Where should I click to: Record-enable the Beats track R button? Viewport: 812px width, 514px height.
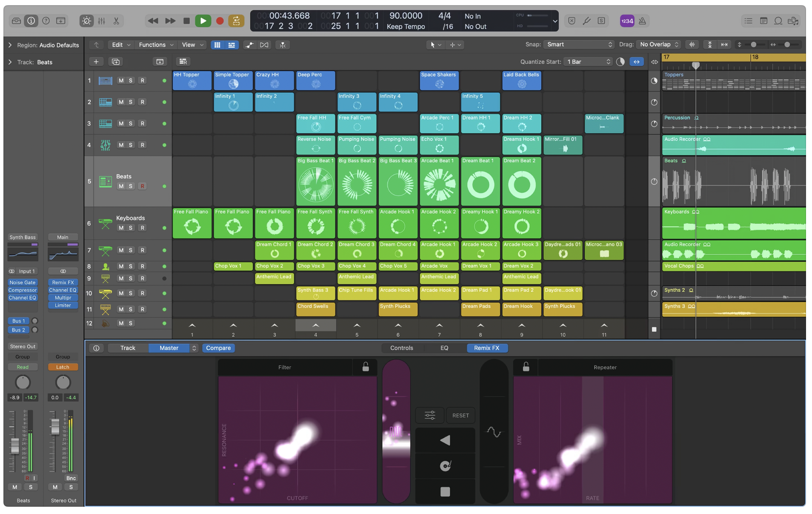click(x=143, y=186)
